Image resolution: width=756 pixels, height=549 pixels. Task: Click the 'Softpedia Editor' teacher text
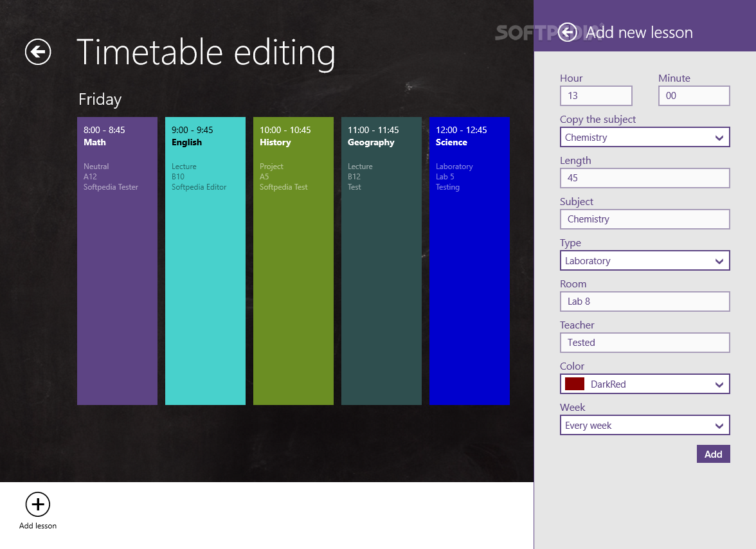tap(199, 187)
